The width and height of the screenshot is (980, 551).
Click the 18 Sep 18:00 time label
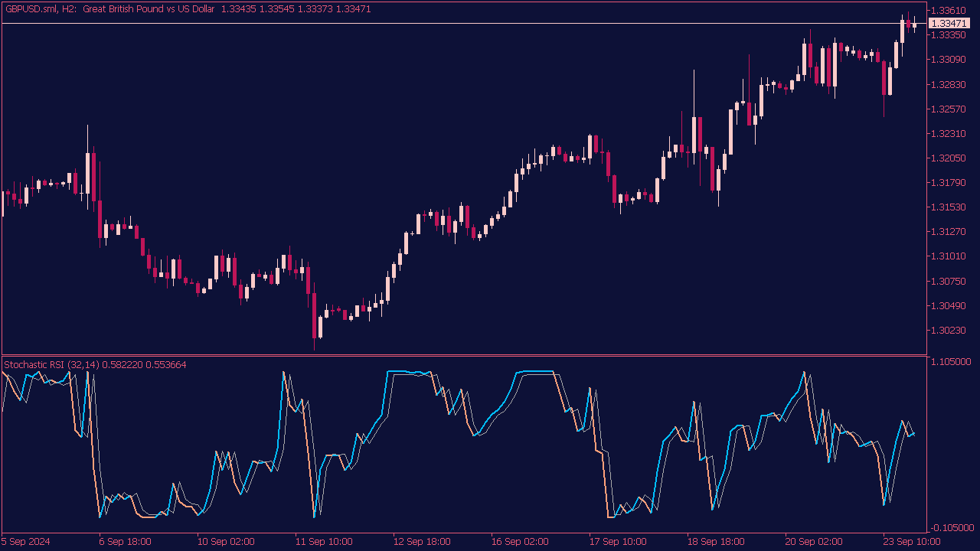(x=715, y=541)
